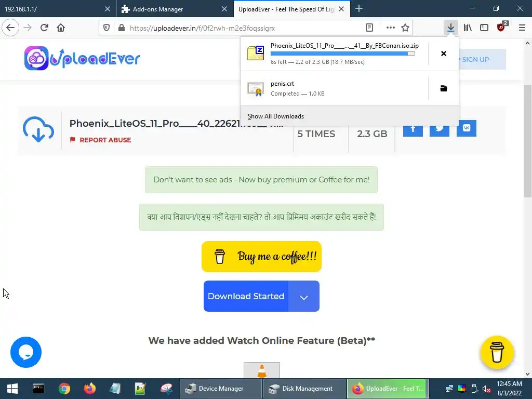
Task: Toggle reader view in the address bar
Action: click(369, 28)
